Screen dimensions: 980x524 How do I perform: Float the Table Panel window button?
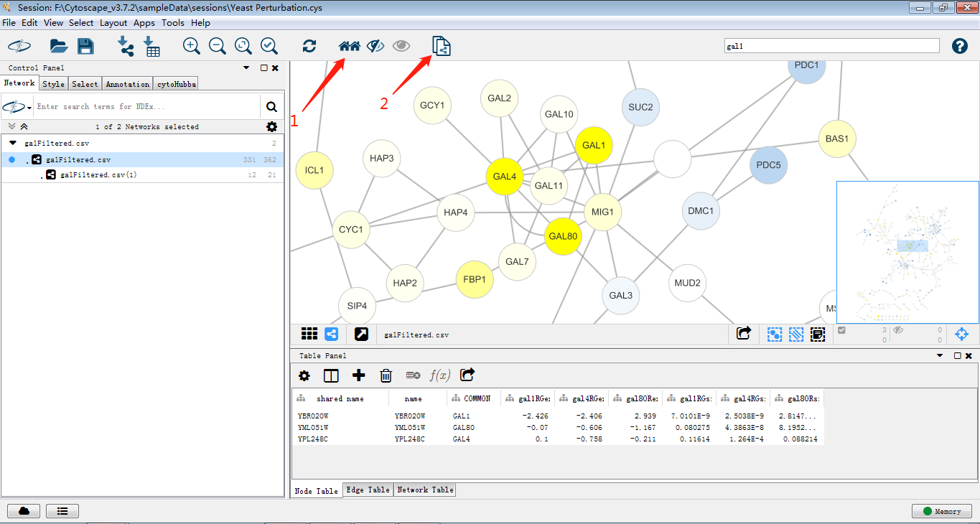[x=957, y=355]
